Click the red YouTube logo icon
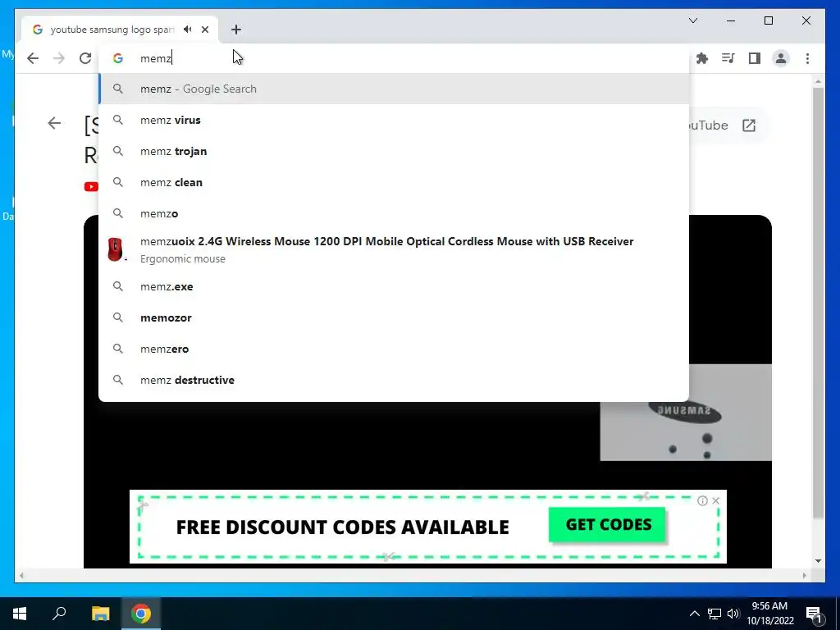840x630 pixels. (x=91, y=186)
